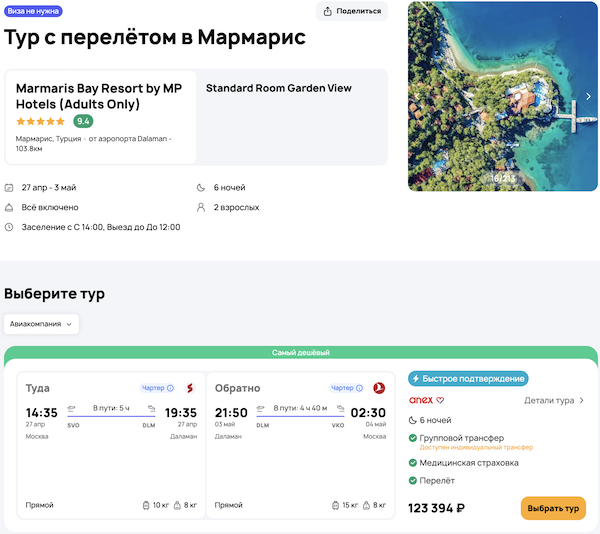Click the Поделиться share button

352,11
